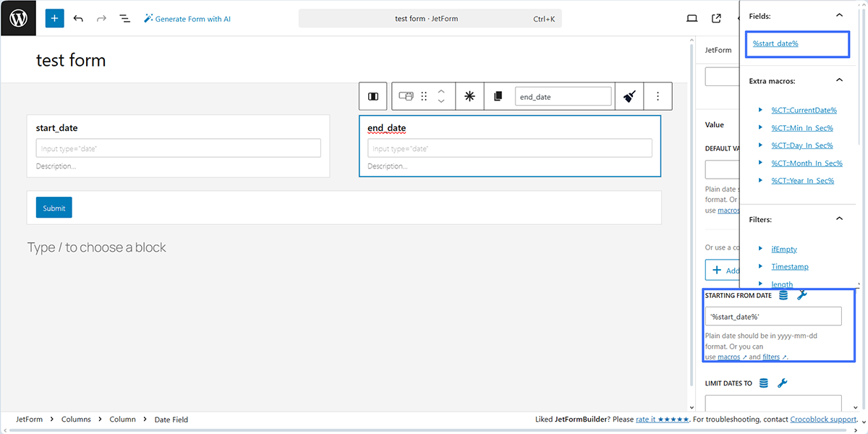This screenshot has height=434, width=868.
Task: Insert the %CT::Min_In_Sec% macro
Action: click(802, 128)
